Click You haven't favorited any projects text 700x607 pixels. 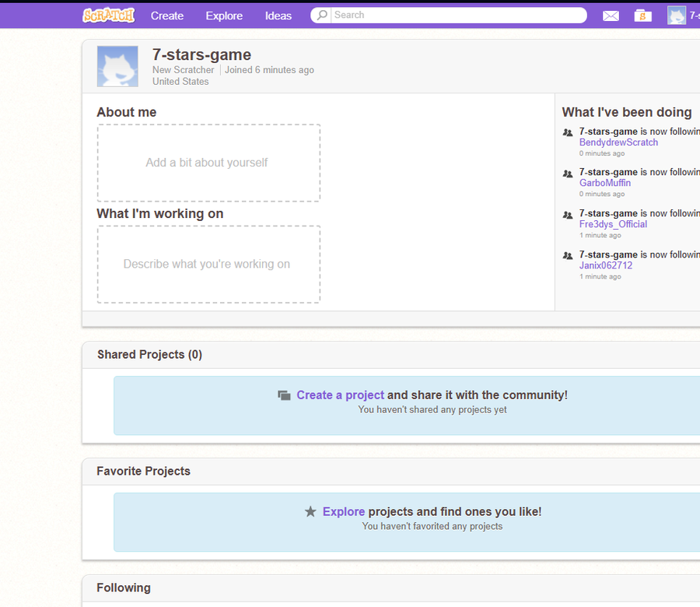pos(432,526)
